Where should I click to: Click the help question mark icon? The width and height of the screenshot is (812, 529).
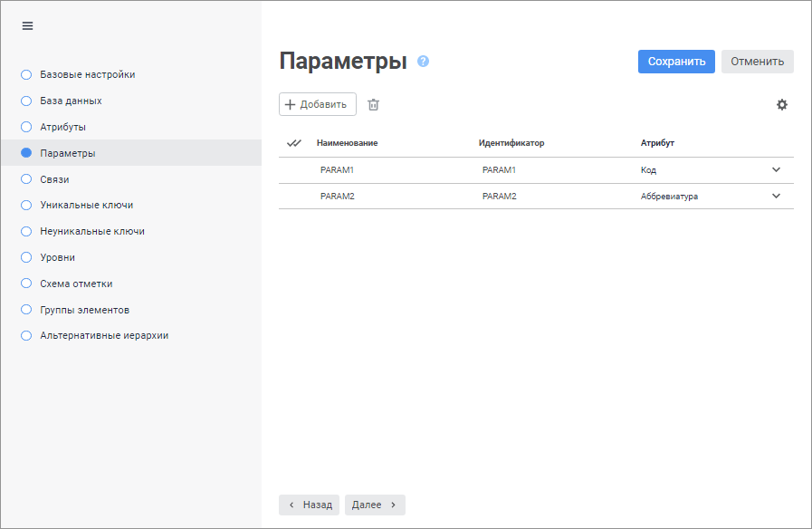tap(423, 62)
